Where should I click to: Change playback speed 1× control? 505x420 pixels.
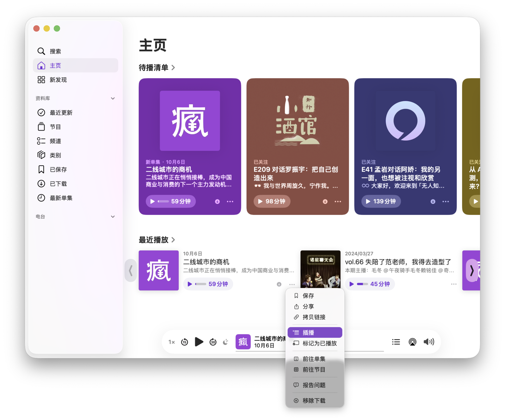tap(171, 342)
